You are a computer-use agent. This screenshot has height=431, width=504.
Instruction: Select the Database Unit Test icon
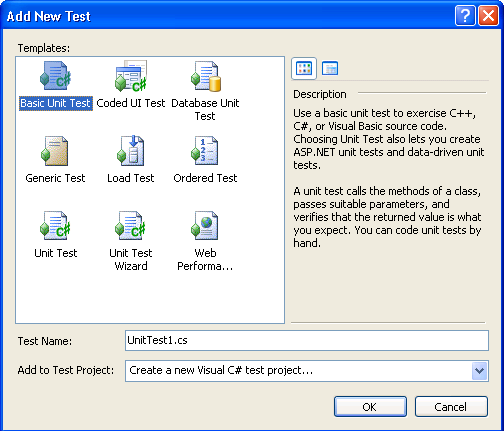(206, 76)
